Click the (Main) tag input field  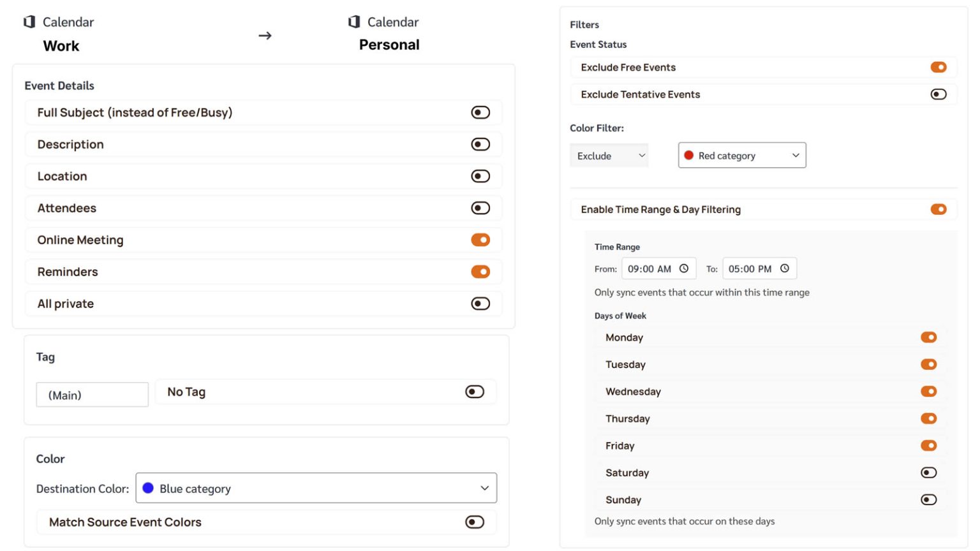pyautogui.click(x=93, y=395)
